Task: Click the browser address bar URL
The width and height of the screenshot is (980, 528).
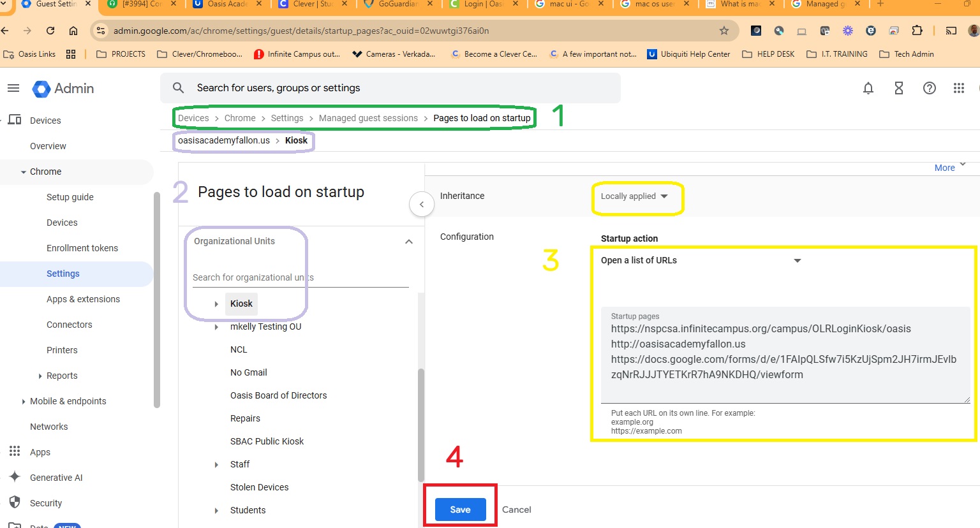Action: point(301,31)
